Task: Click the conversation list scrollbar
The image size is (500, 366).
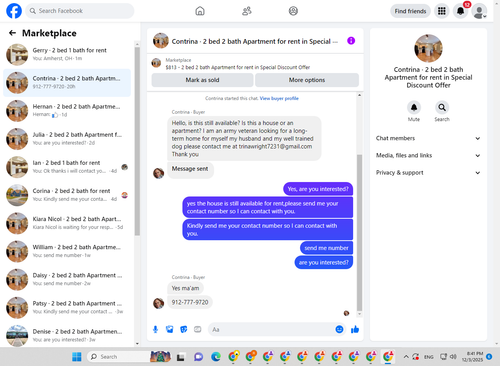Action: [137, 141]
